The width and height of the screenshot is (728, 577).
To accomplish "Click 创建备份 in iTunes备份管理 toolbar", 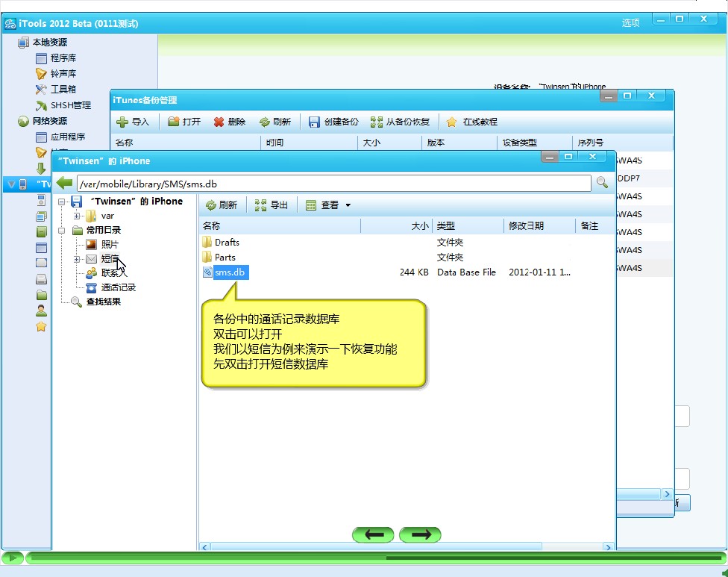I will 333,122.
